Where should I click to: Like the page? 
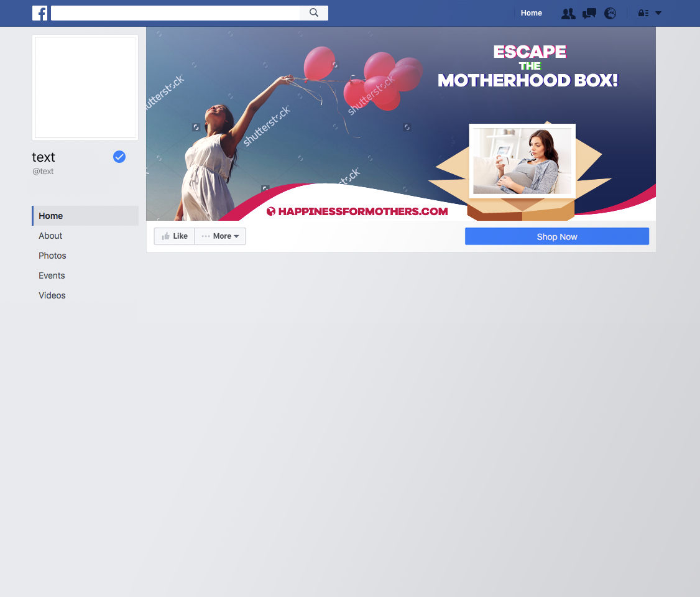[x=175, y=236]
